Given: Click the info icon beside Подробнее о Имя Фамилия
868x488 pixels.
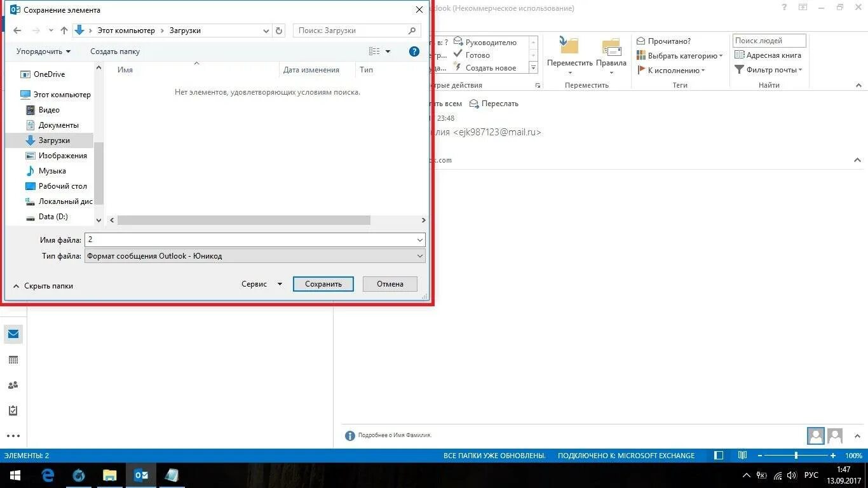Looking at the screenshot, I should pyautogui.click(x=350, y=436).
